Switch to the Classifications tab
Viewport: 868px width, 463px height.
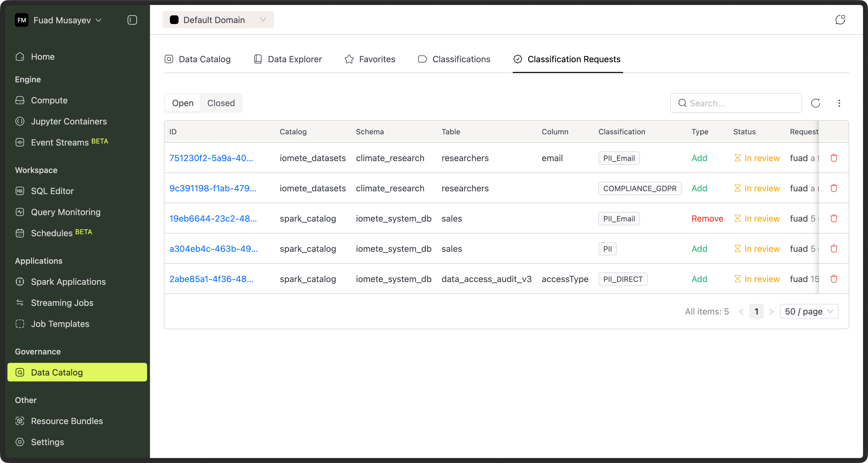click(x=454, y=59)
